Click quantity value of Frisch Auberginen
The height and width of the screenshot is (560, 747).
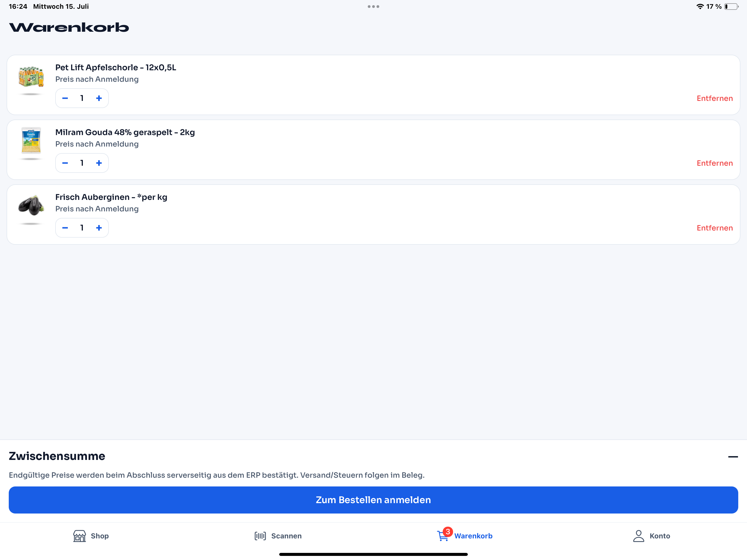pyautogui.click(x=82, y=228)
